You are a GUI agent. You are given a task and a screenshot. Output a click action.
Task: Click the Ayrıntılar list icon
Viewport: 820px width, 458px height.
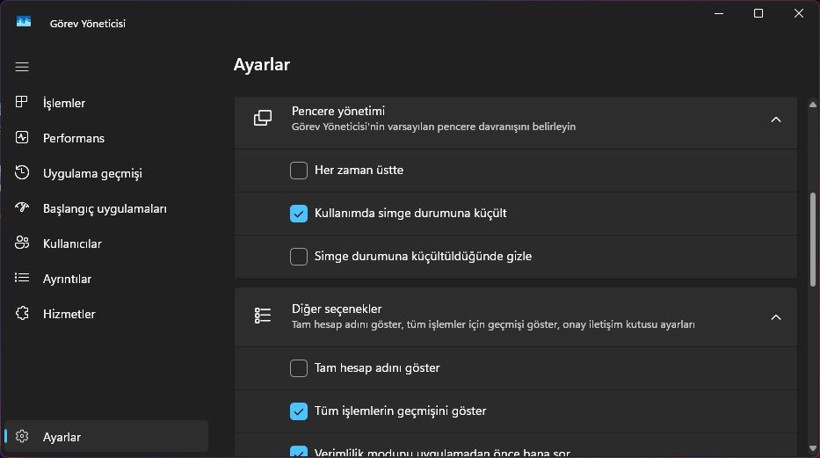pos(22,278)
